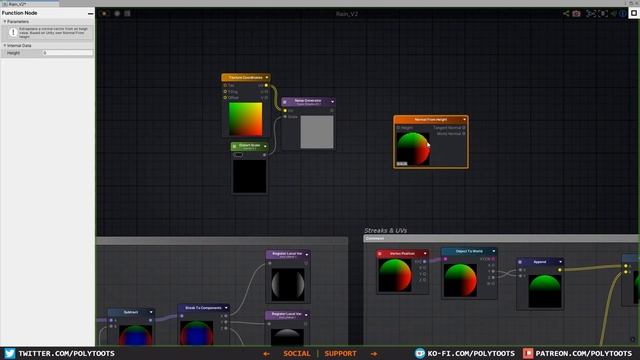Select the Normal From Height node title
The height and width of the screenshot is (360, 640).
pyautogui.click(x=431, y=120)
